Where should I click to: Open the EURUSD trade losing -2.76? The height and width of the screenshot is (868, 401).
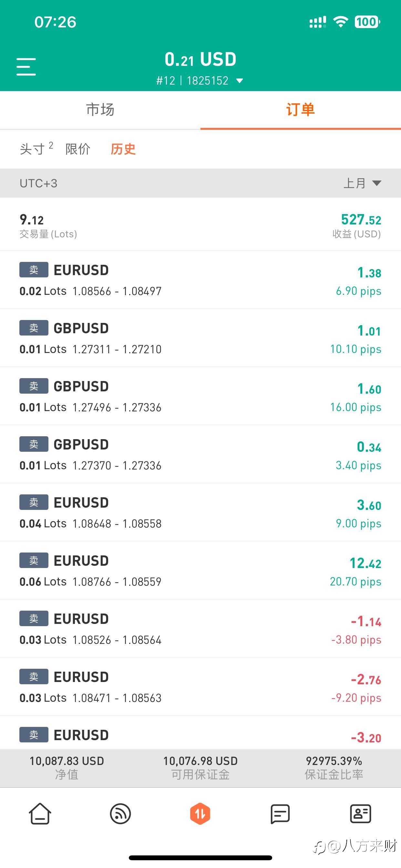click(200, 687)
